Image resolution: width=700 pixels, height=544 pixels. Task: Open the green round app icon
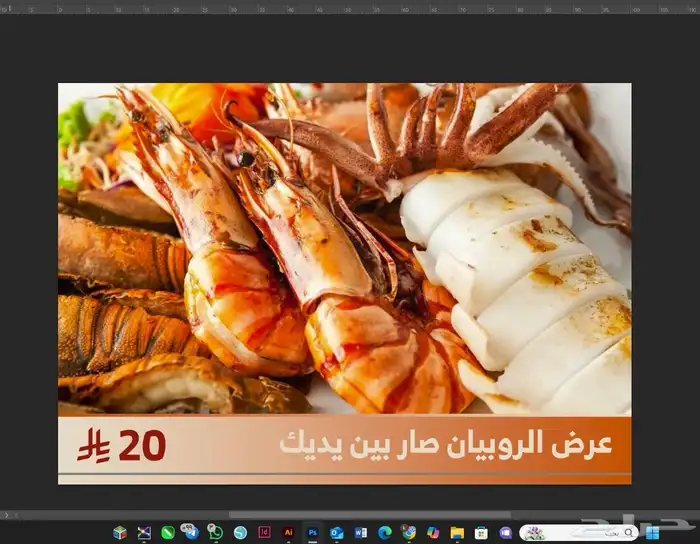click(168, 532)
